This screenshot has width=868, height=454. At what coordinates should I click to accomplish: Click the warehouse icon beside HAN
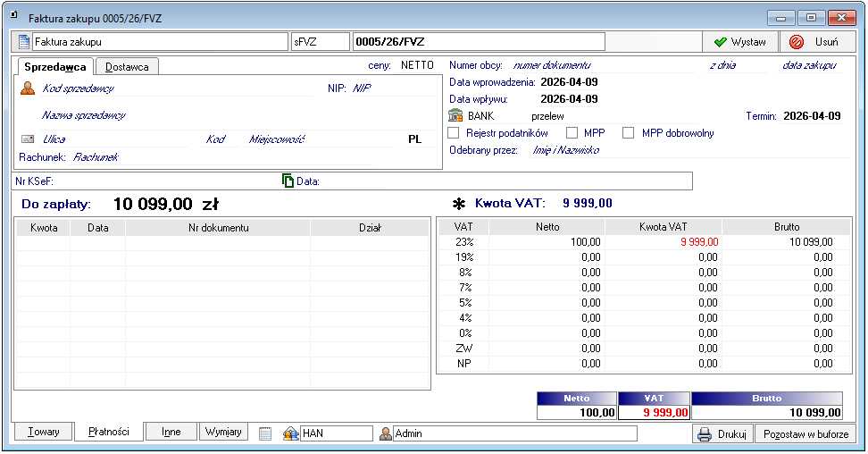tap(290, 433)
